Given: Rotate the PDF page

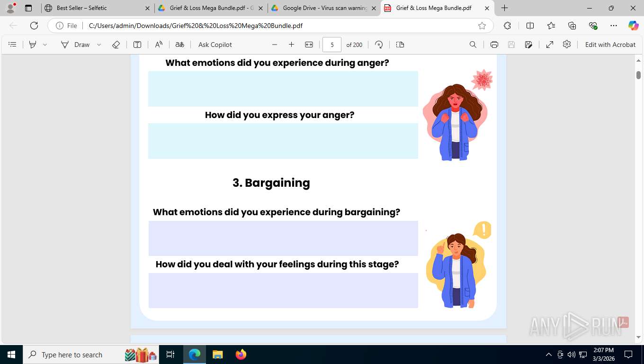Looking at the screenshot, I should pyautogui.click(x=379, y=45).
